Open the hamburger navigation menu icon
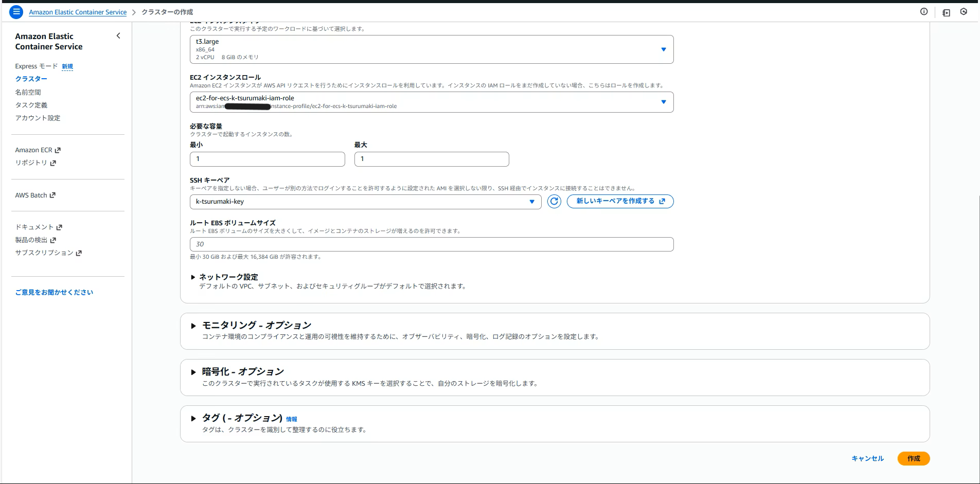 point(16,12)
